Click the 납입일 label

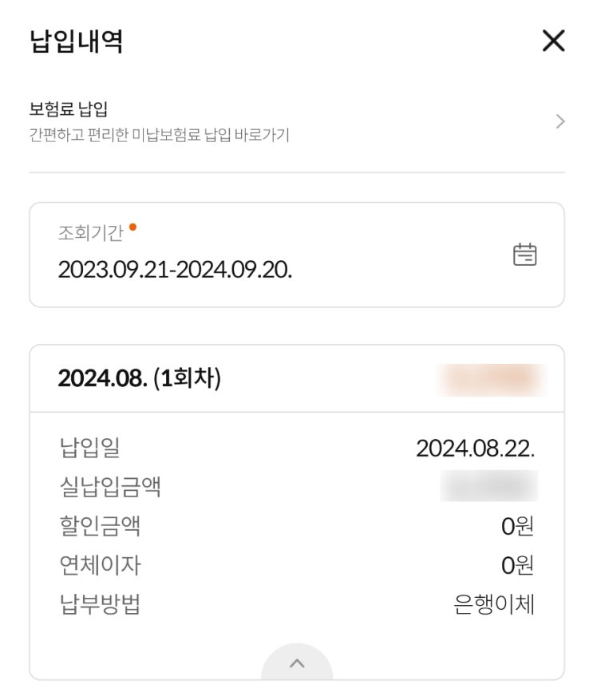click(89, 447)
